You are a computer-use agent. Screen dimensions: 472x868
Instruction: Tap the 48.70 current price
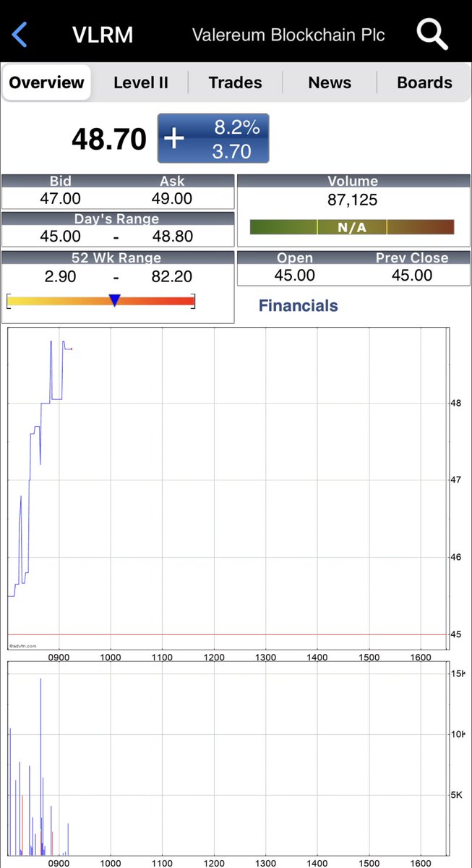pos(109,139)
